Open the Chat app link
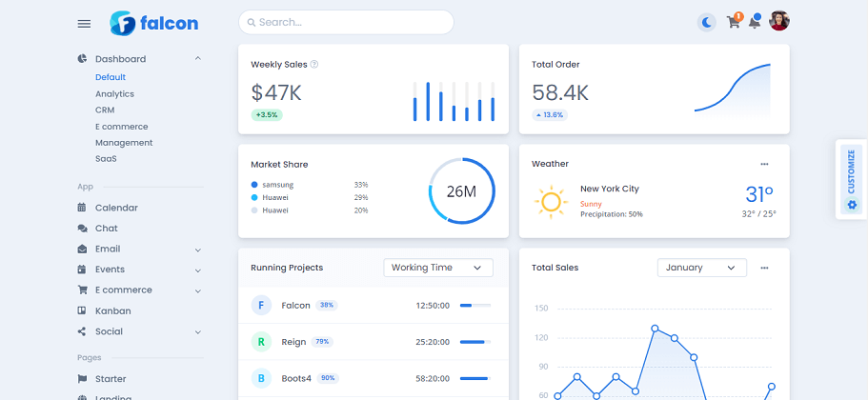The image size is (868, 400). pyautogui.click(x=107, y=229)
